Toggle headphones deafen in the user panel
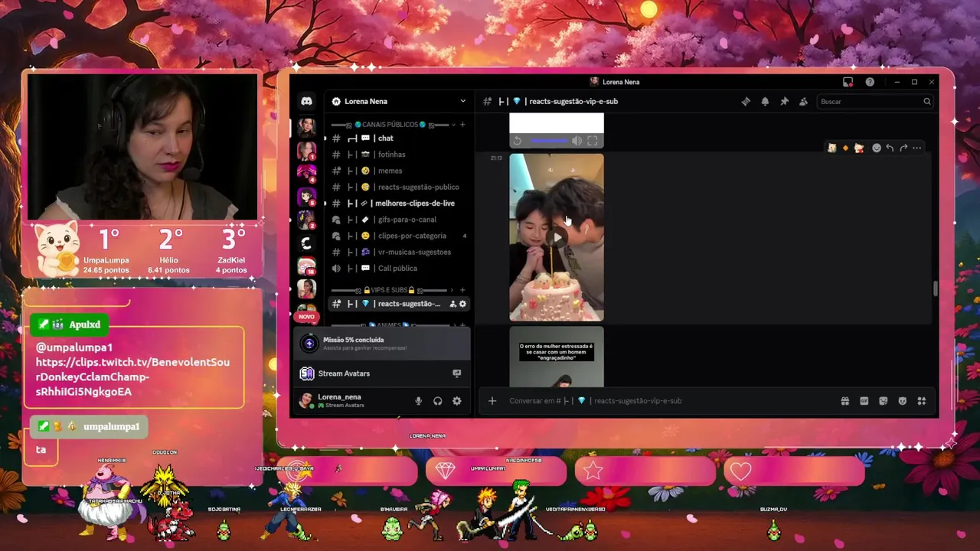Viewport: 980px width, 551px height. click(438, 401)
